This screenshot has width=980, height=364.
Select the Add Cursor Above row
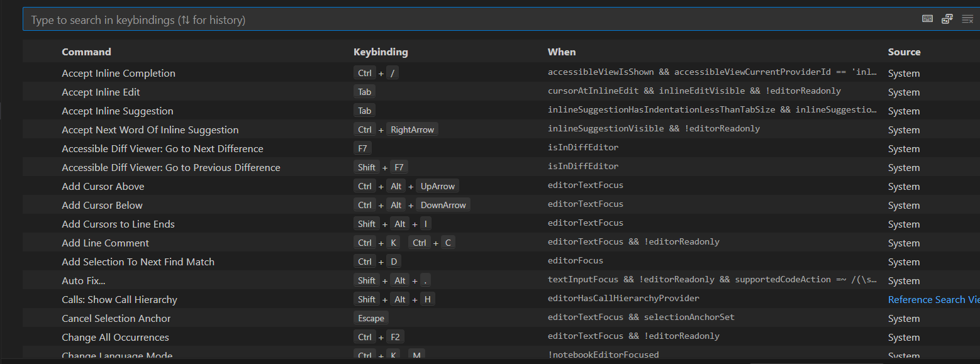pos(103,187)
